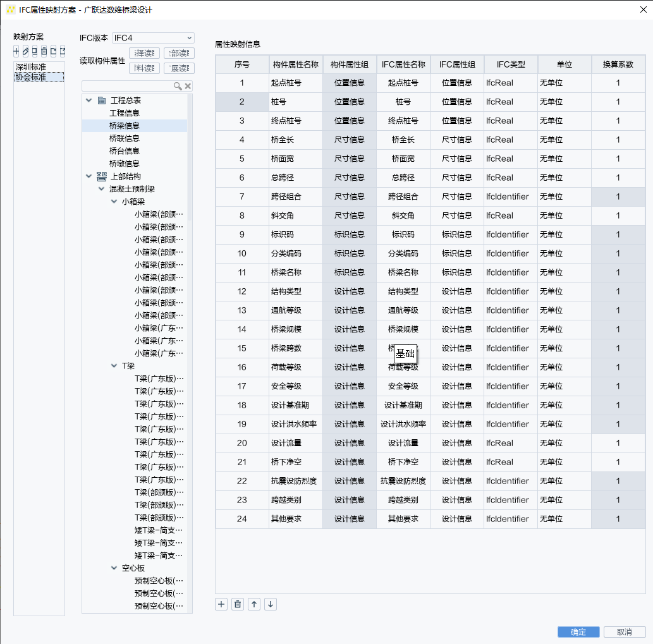
Task: Select 工程信息 in the tree
Action: click(x=125, y=113)
